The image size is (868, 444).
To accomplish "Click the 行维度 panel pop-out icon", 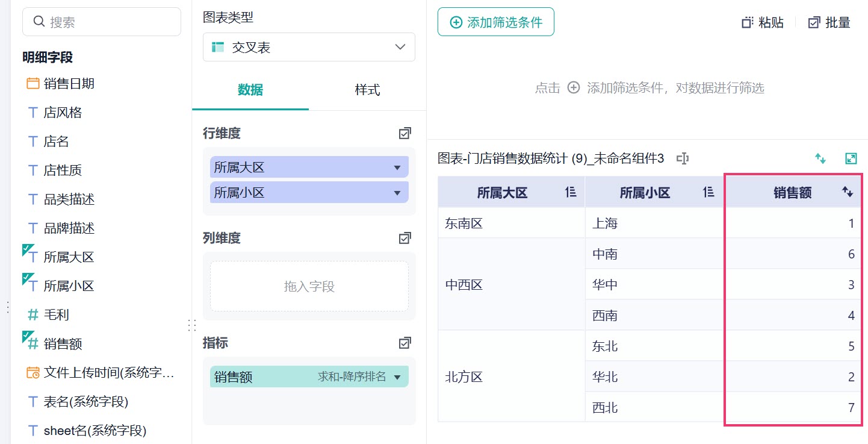I will tap(405, 133).
